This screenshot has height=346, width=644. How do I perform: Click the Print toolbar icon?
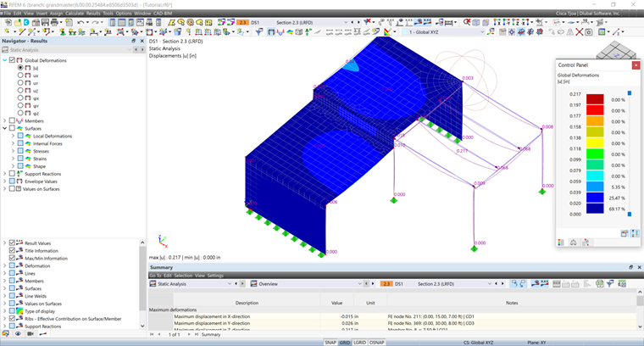pyautogui.click(x=54, y=22)
